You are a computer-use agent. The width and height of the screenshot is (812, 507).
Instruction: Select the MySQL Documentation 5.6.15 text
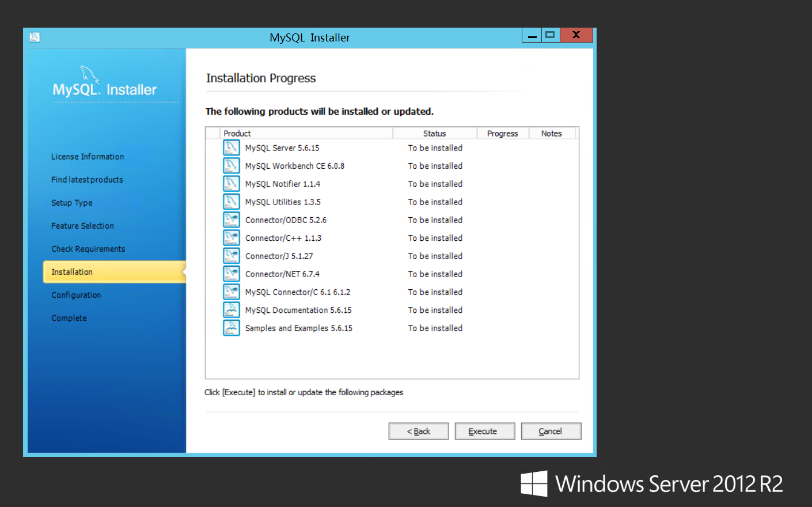(298, 310)
